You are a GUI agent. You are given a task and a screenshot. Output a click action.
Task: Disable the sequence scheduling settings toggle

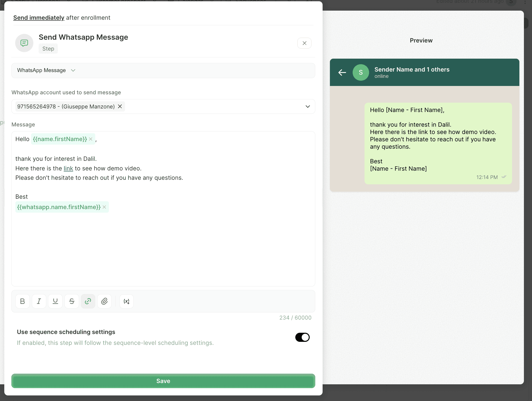[302, 337]
